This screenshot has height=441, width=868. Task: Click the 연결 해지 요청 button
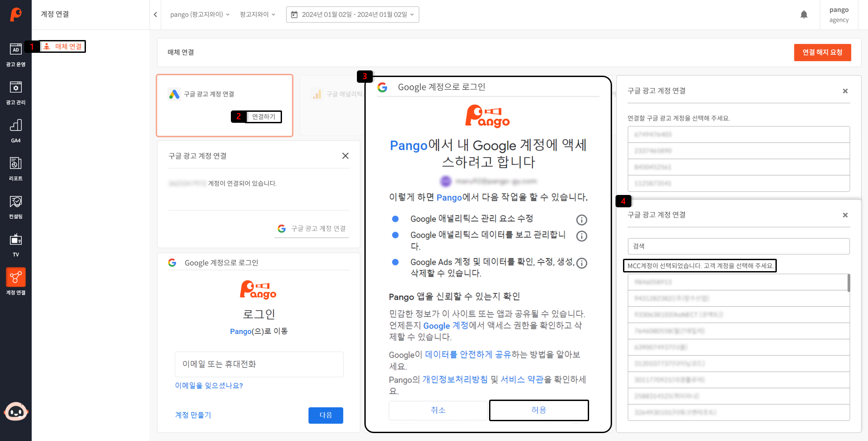(x=822, y=52)
